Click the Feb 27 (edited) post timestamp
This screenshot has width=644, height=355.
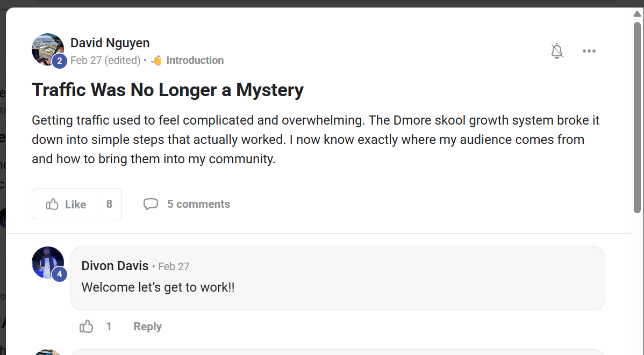pos(105,60)
